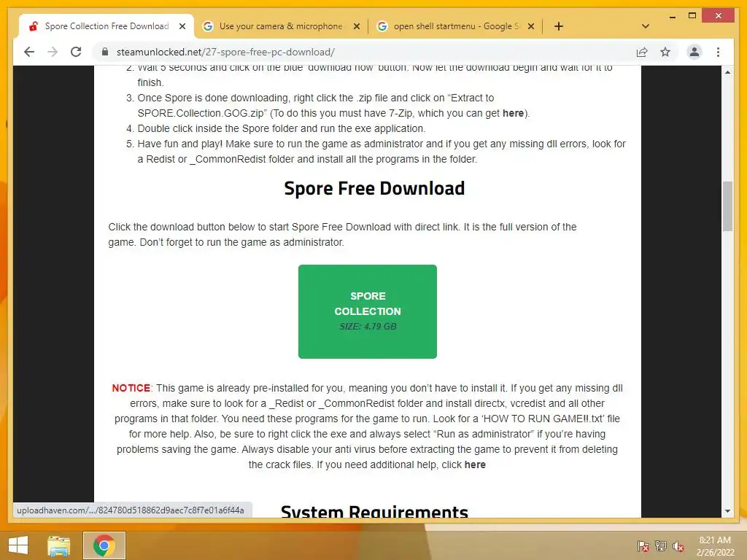This screenshot has height=560, width=747.
Task: Click the System Requirements heading
Action: [374, 512]
